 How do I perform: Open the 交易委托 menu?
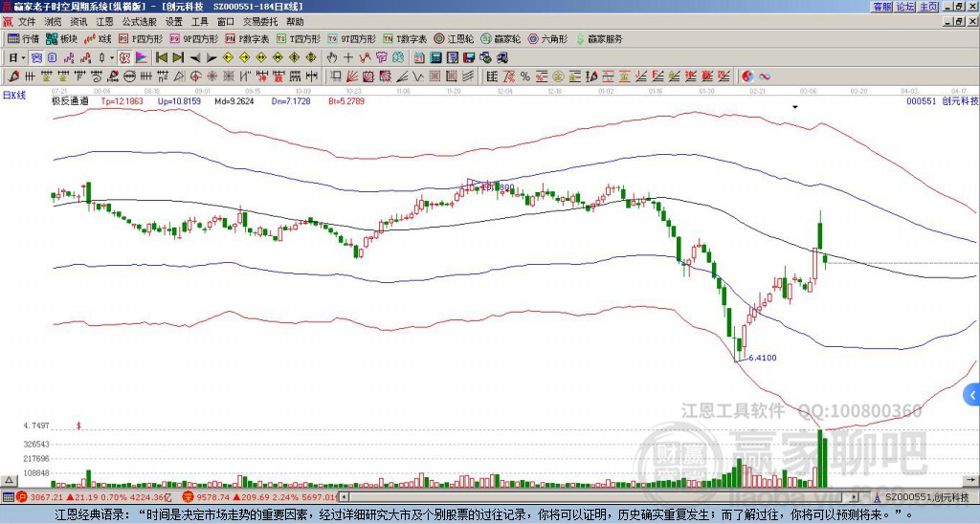pyautogui.click(x=260, y=22)
